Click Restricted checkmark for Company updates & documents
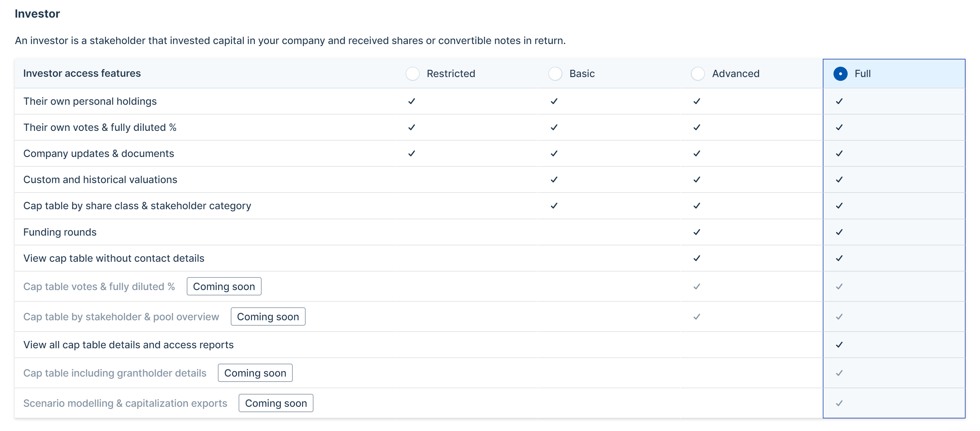980x431 pixels. [x=412, y=154]
